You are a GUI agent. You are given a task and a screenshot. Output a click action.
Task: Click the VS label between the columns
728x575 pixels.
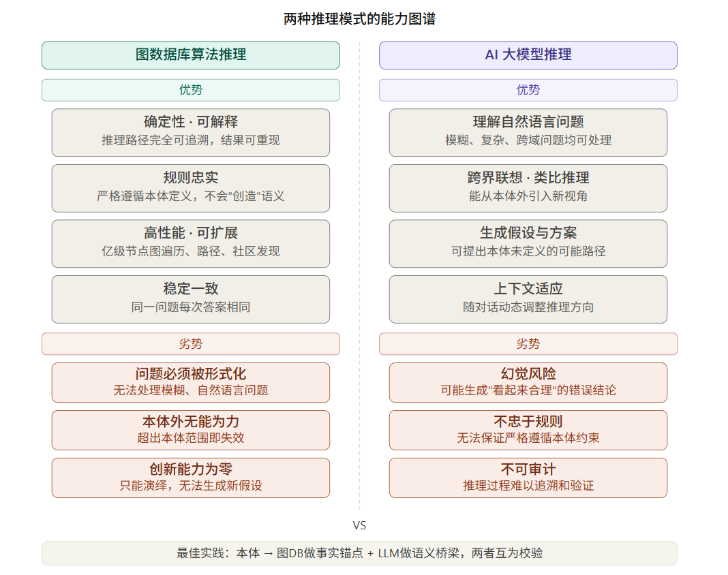click(x=359, y=526)
